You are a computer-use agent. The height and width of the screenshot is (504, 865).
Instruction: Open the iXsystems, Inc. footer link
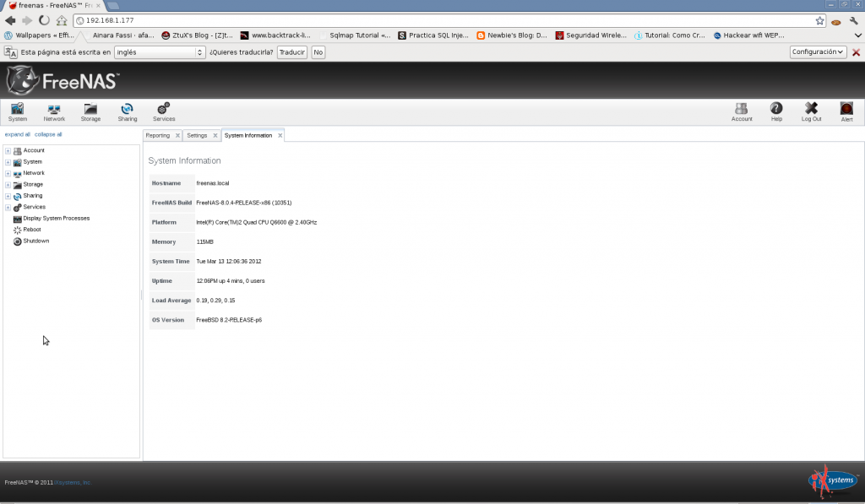tap(73, 483)
